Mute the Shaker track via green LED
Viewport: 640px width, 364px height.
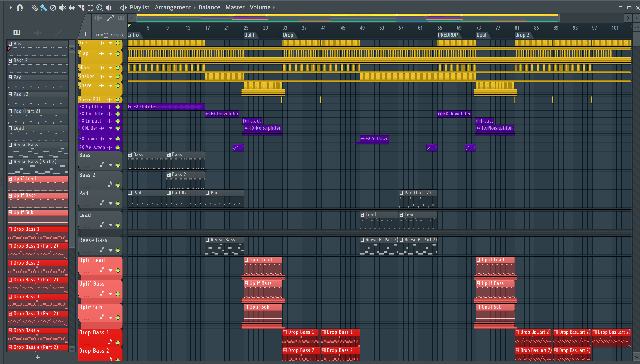118,77
